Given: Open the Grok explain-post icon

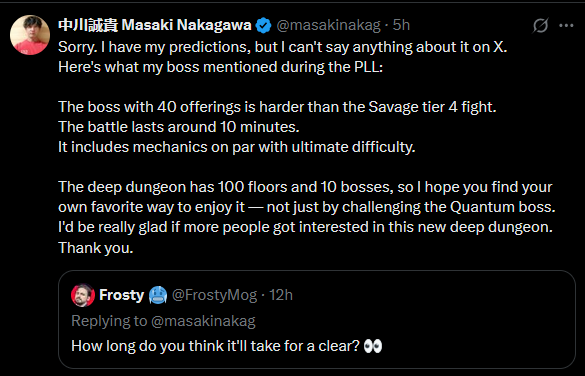Looking at the screenshot, I should click(540, 25).
